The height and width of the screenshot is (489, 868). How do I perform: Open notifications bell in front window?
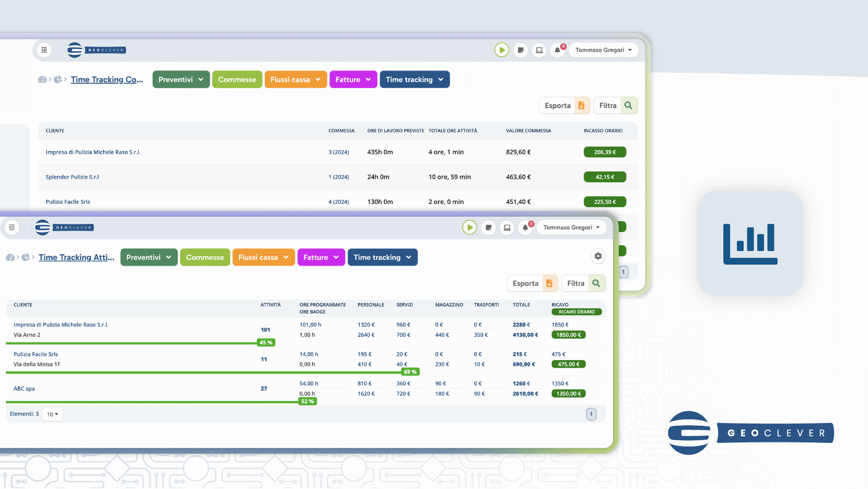[x=525, y=228]
